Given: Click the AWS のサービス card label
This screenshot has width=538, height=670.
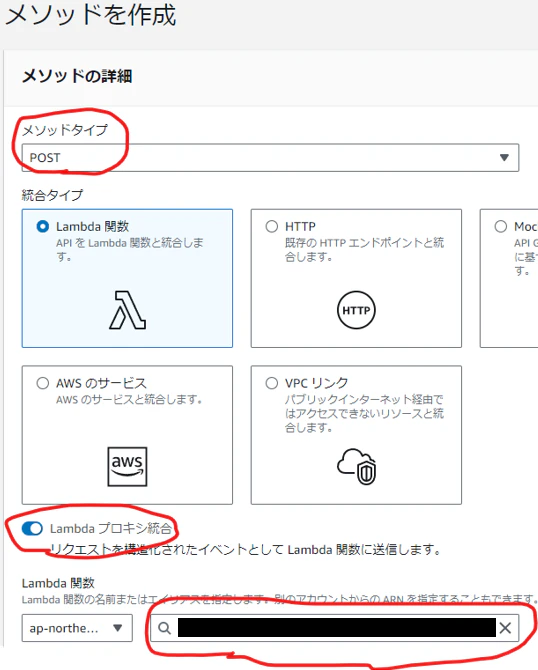Looking at the screenshot, I should point(101,383).
